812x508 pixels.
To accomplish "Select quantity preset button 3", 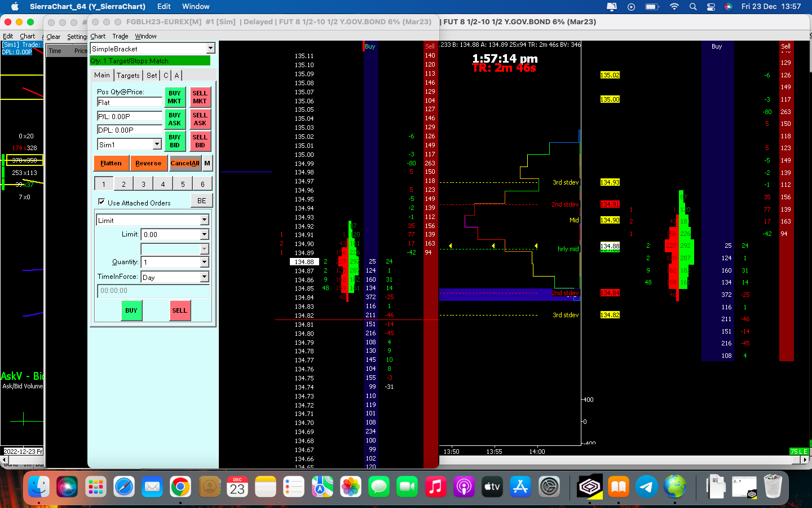I will coord(143,183).
